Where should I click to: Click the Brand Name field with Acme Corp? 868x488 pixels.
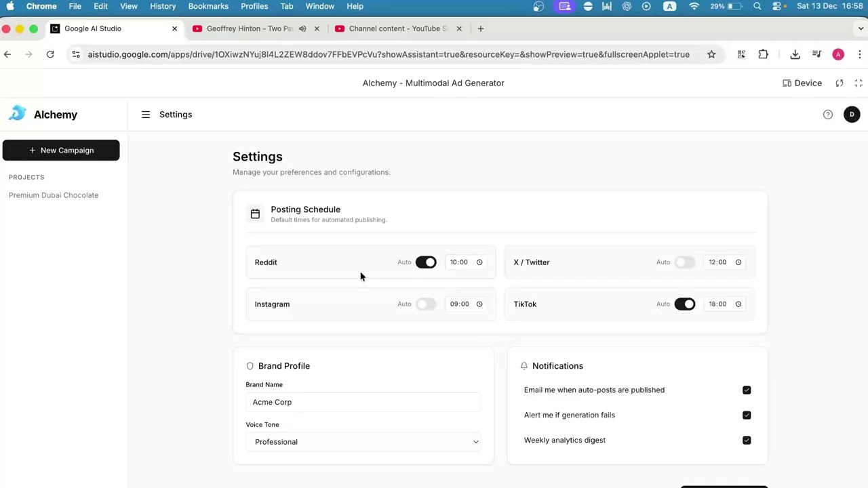[x=363, y=402]
